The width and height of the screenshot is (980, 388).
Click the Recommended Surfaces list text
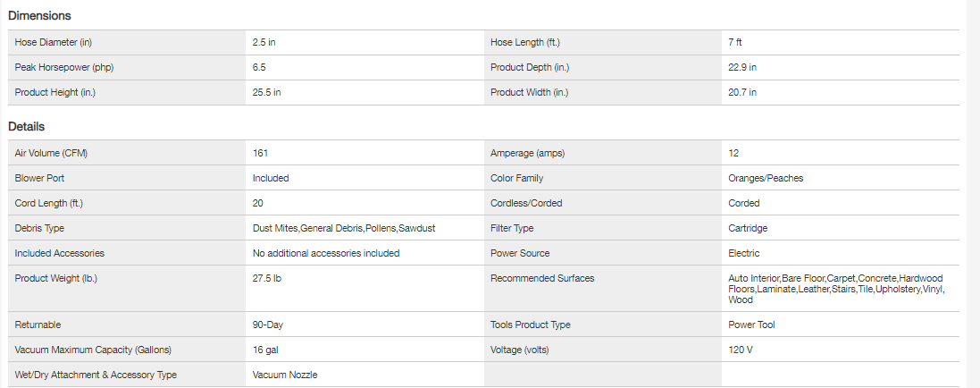(x=835, y=289)
